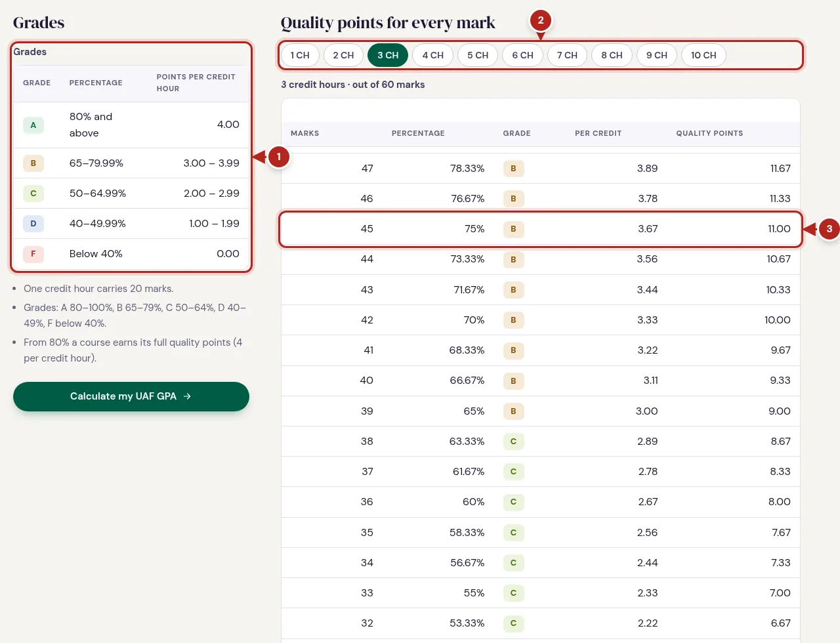Click the 'Quality points for every mark' heading

pyautogui.click(x=388, y=23)
